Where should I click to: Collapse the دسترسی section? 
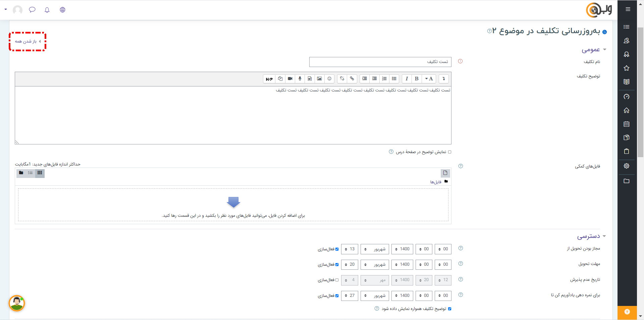point(589,237)
